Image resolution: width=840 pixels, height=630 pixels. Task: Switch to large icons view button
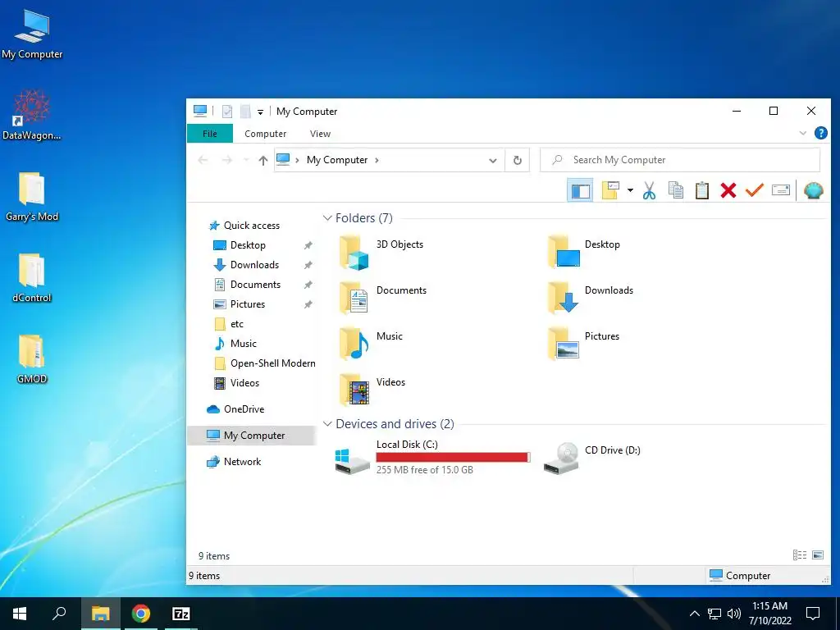coord(818,555)
